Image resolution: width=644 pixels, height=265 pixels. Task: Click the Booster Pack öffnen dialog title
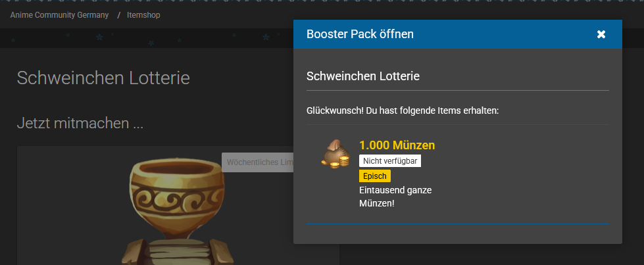coord(360,34)
